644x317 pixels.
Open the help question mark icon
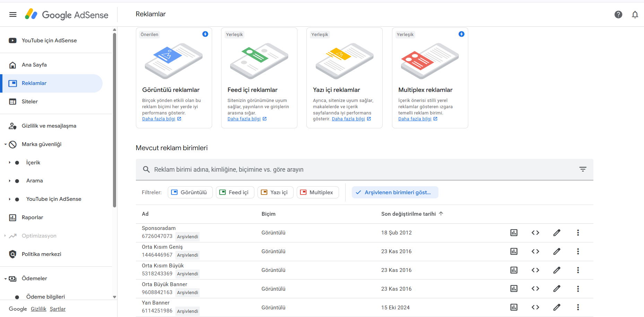click(x=618, y=15)
